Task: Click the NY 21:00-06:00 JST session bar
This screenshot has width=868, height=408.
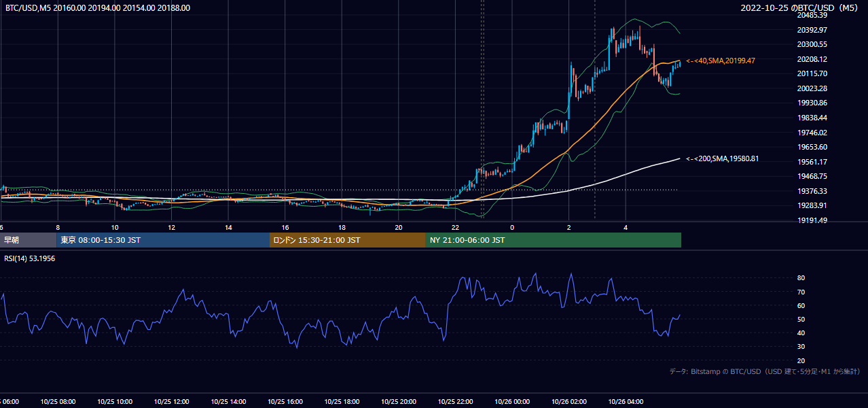Action: [x=554, y=240]
